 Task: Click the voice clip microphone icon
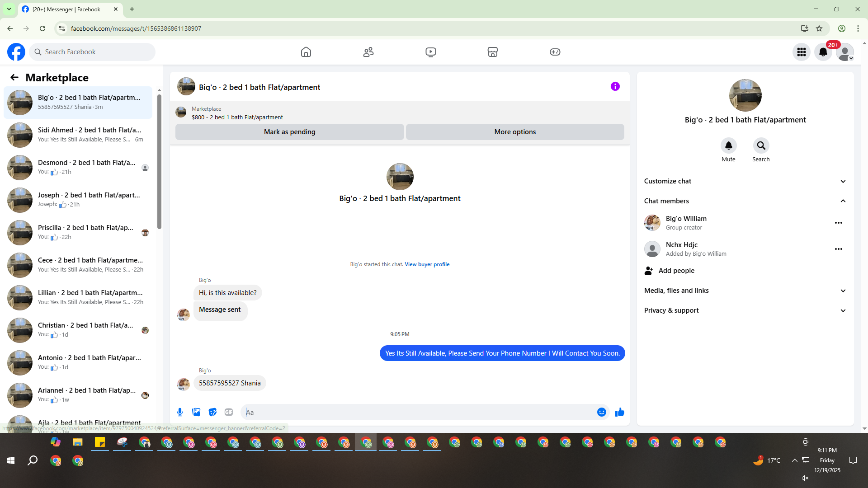click(180, 412)
